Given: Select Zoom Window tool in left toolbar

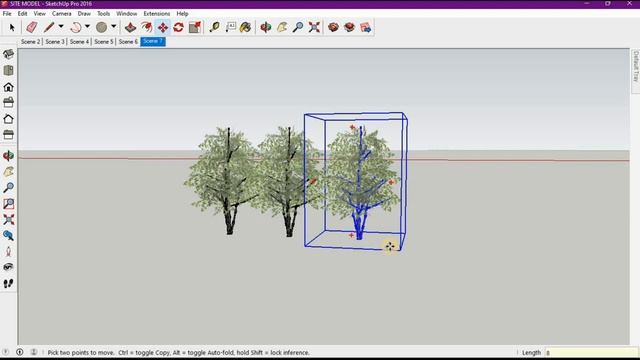Looking at the screenshot, I should pyautogui.click(x=8, y=204).
